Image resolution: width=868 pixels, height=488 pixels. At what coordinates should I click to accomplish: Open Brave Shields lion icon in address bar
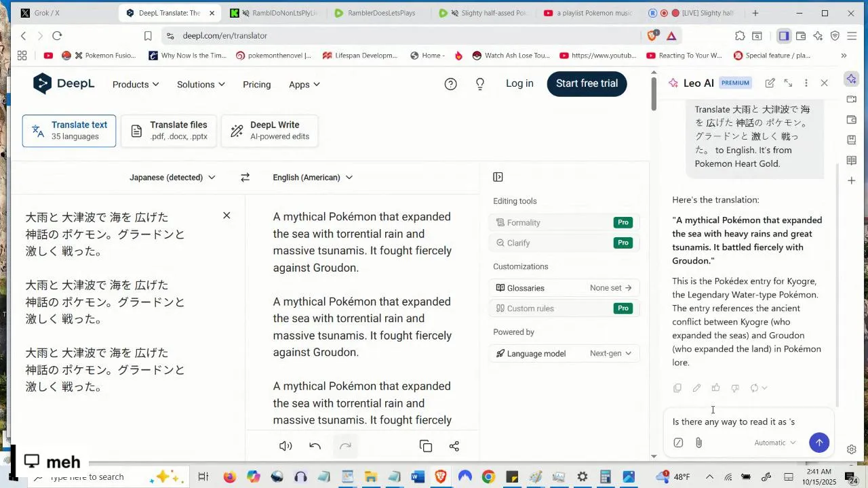click(652, 36)
